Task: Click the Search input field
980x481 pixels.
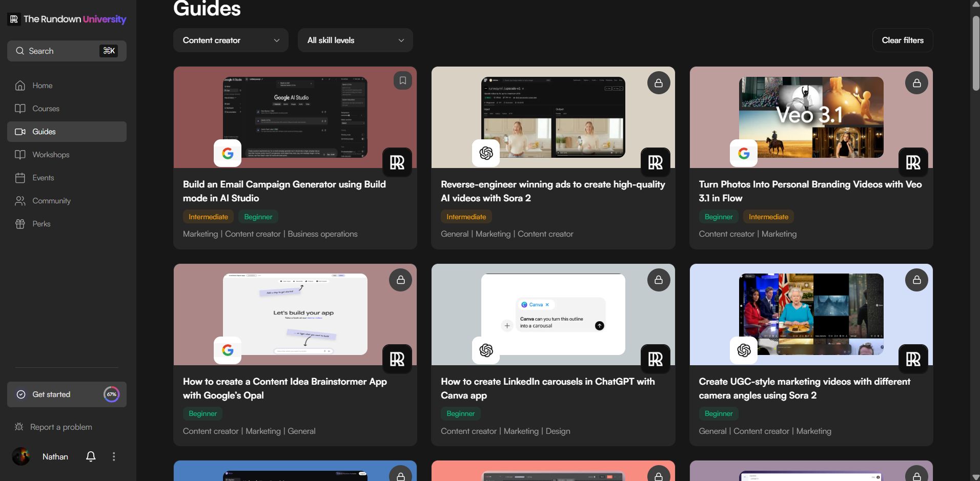Action: 67,51
